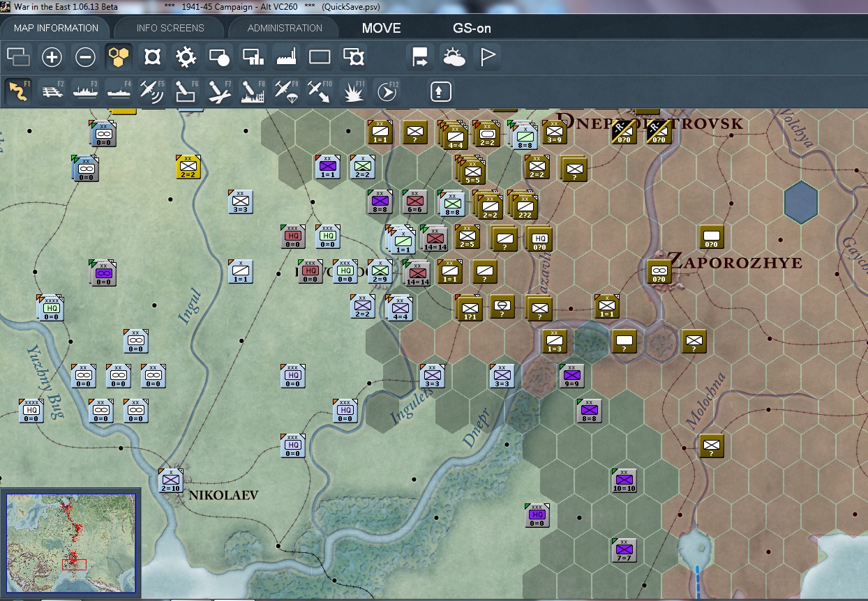
Task: Toggle the factory locations view icon
Action: point(287,57)
